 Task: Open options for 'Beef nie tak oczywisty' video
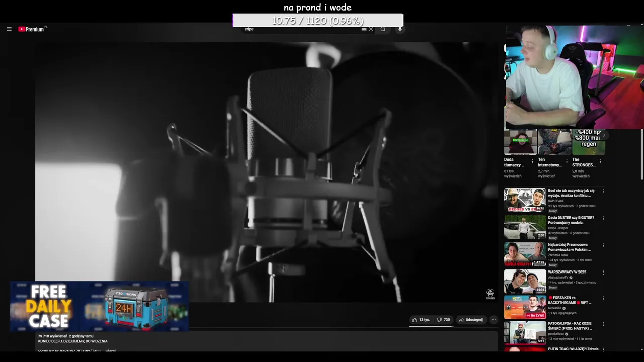pos(603,191)
